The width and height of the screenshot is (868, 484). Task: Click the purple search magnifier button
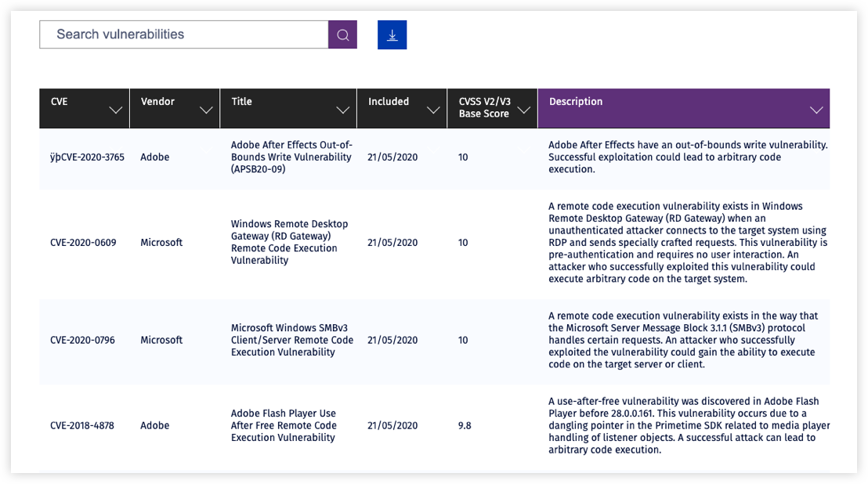[x=342, y=34]
